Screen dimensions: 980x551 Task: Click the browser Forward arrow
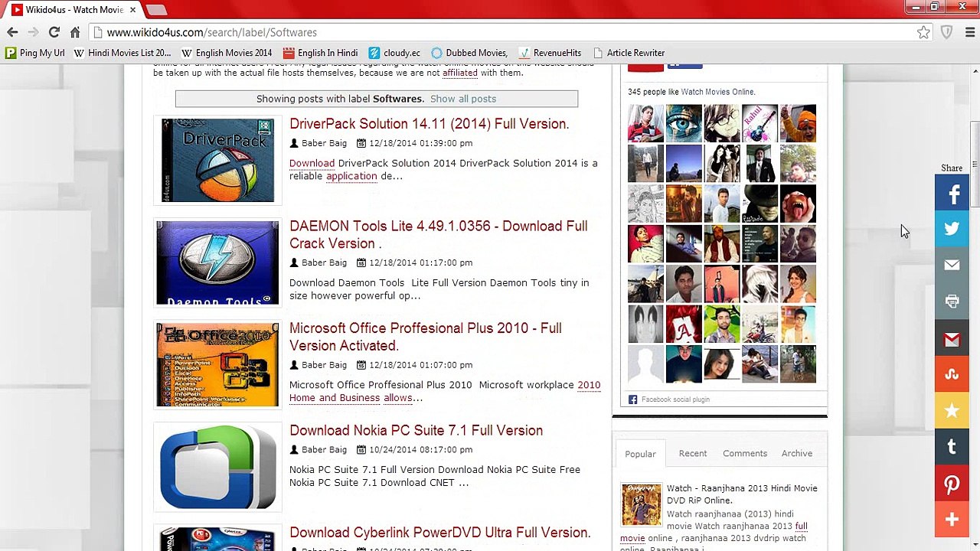point(33,32)
